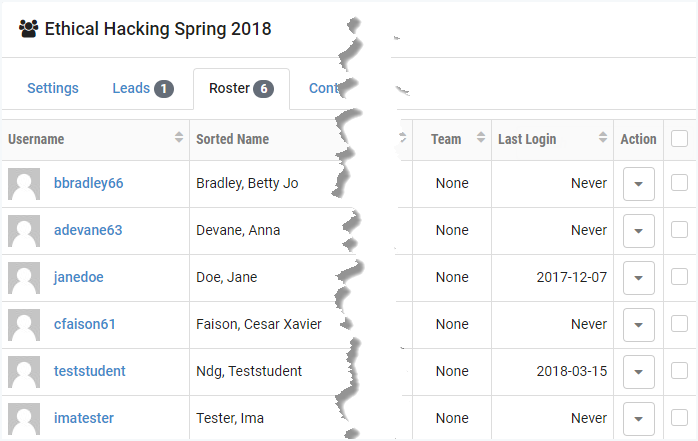Sort roster by the Last Login column arrows
This screenshot has width=698, height=441.
(603, 139)
